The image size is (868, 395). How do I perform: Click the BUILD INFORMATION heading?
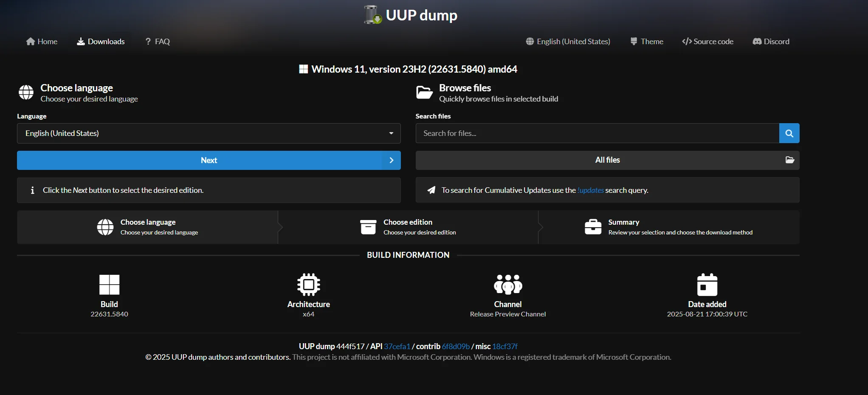[x=408, y=255]
